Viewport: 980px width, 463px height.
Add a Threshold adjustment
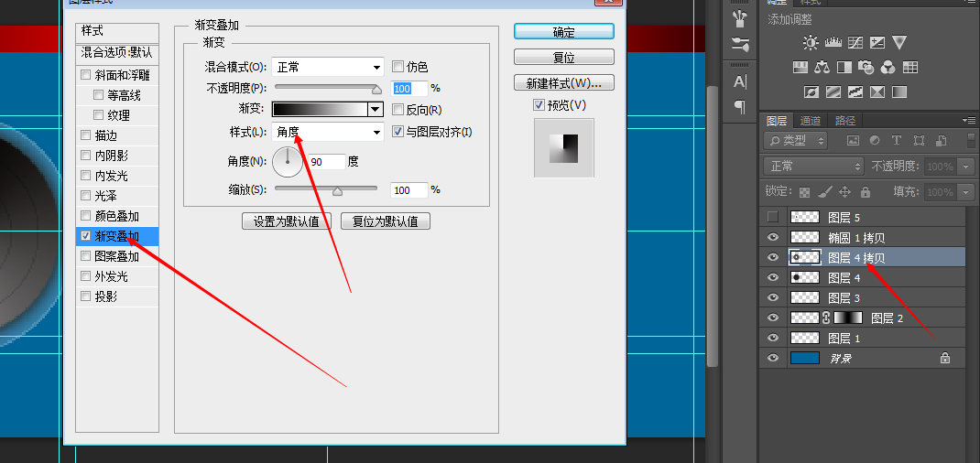[x=855, y=92]
